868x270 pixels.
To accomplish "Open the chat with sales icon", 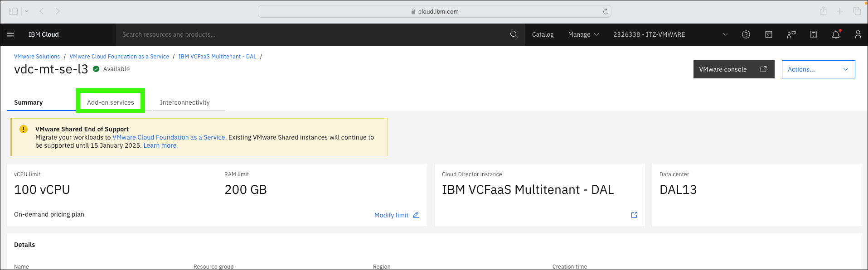I will pos(791,34).
